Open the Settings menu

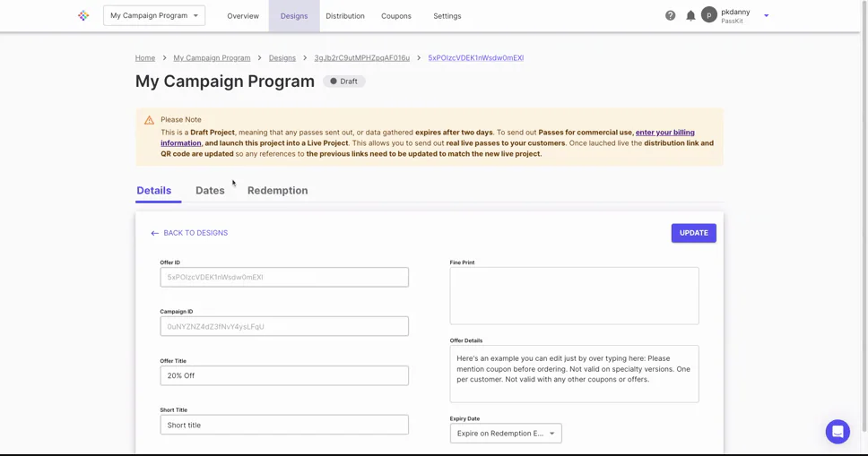(447, 16)
